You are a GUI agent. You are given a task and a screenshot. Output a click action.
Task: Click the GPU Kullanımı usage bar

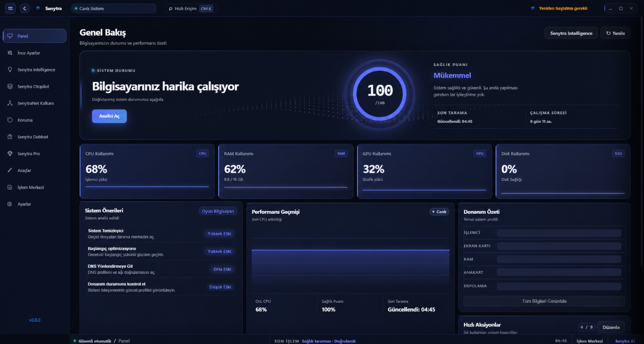pos(424,190)
